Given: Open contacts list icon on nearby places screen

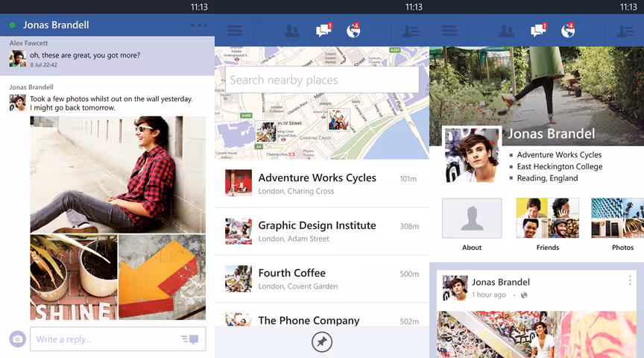Looking at the screenshot, I should point(410,31).
